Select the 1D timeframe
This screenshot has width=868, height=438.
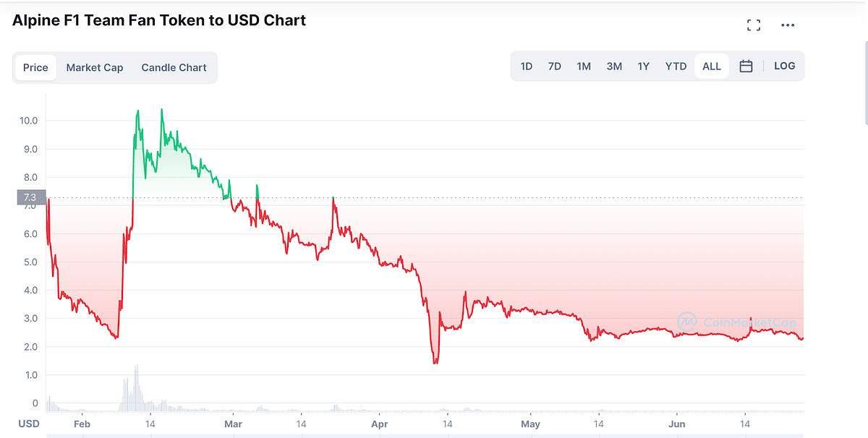[x=526, y=66]
